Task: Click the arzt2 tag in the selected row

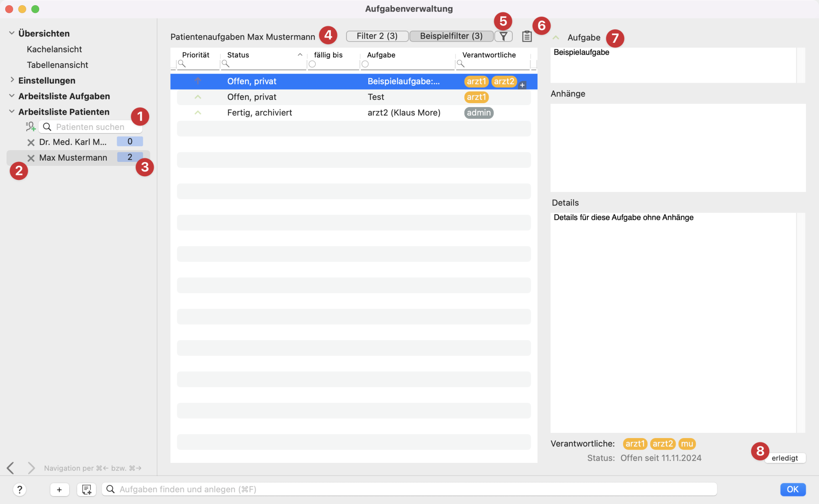Action: (x=504, y=82)
